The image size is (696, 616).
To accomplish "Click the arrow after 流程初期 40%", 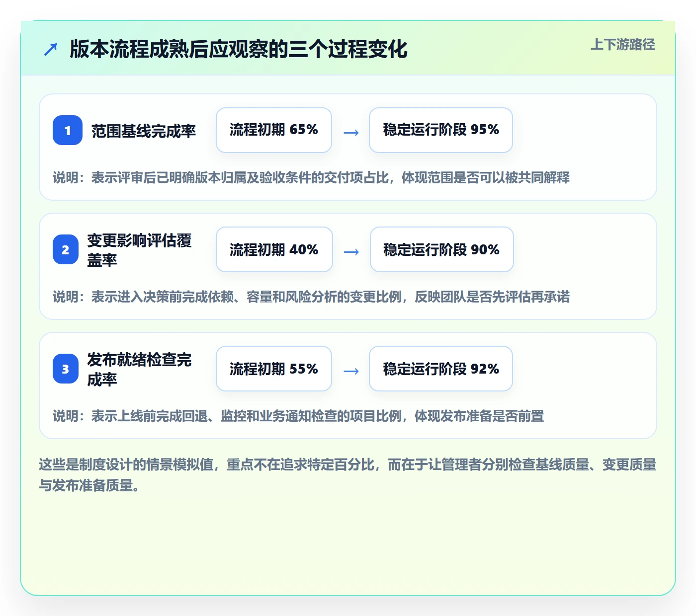I will 351,252.
